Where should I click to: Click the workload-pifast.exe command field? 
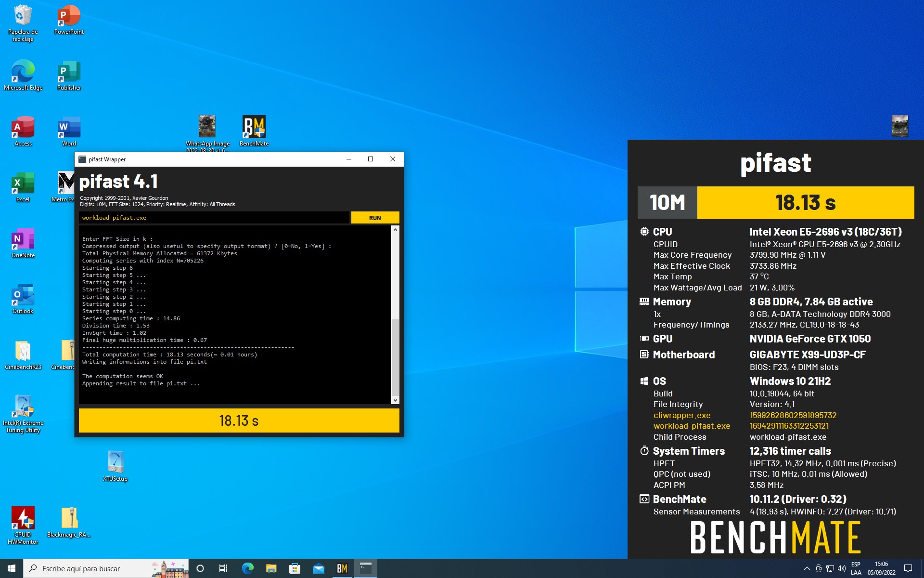point(214,218)
